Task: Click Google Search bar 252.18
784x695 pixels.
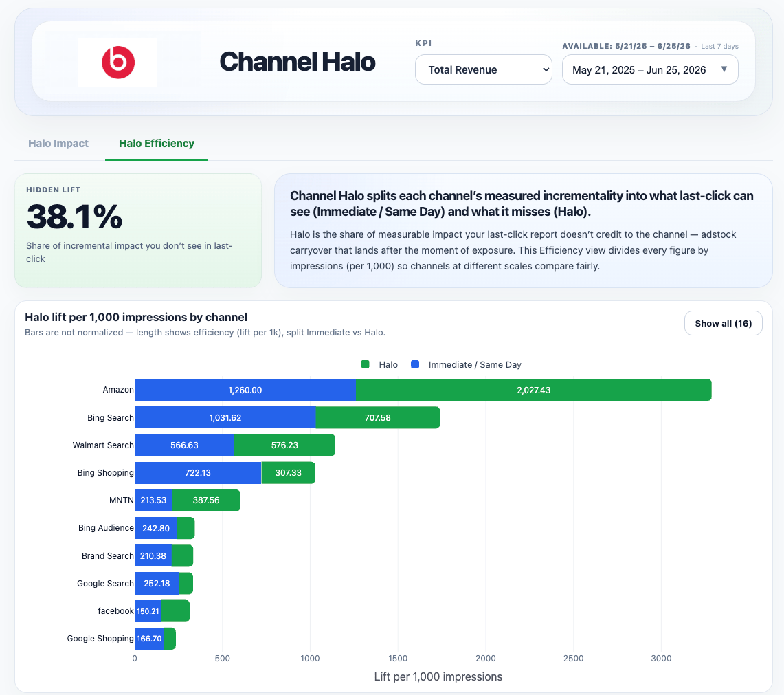Action: pyautogui.click(x=157, y=583)
